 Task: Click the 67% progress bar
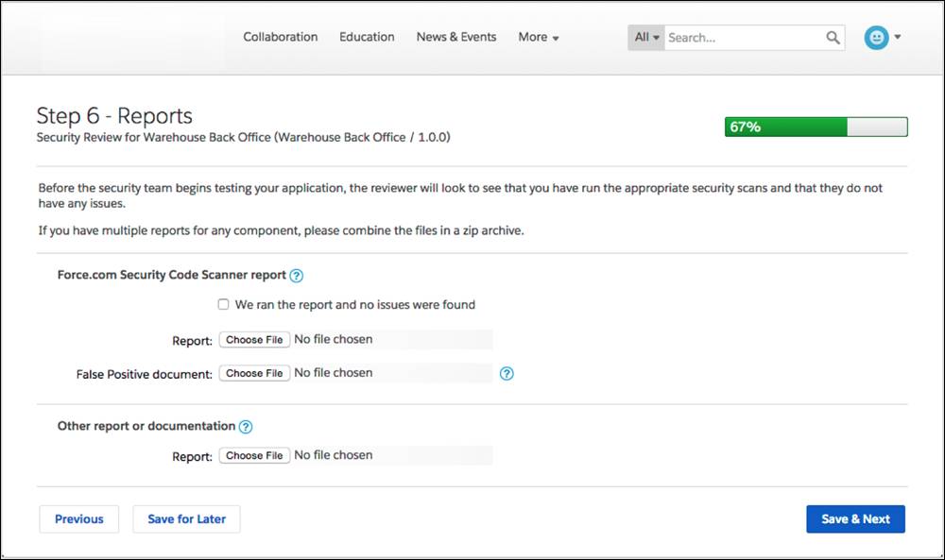click(x=816, y=127)
